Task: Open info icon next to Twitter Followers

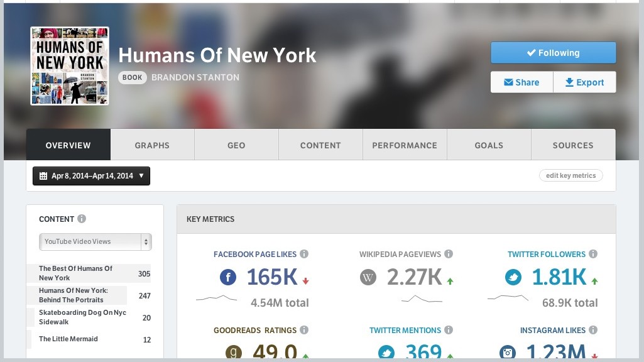Action: click(593, 254)
